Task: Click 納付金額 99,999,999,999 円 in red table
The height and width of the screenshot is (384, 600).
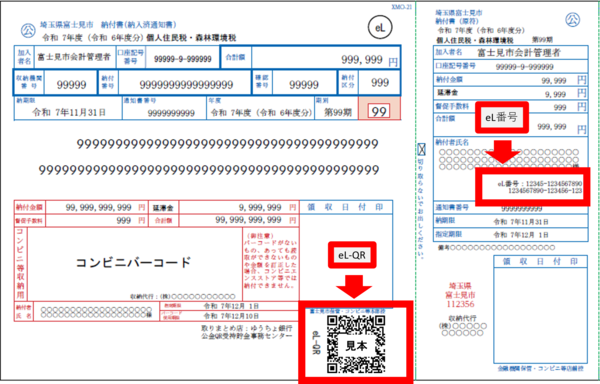Action: (105, 207)
